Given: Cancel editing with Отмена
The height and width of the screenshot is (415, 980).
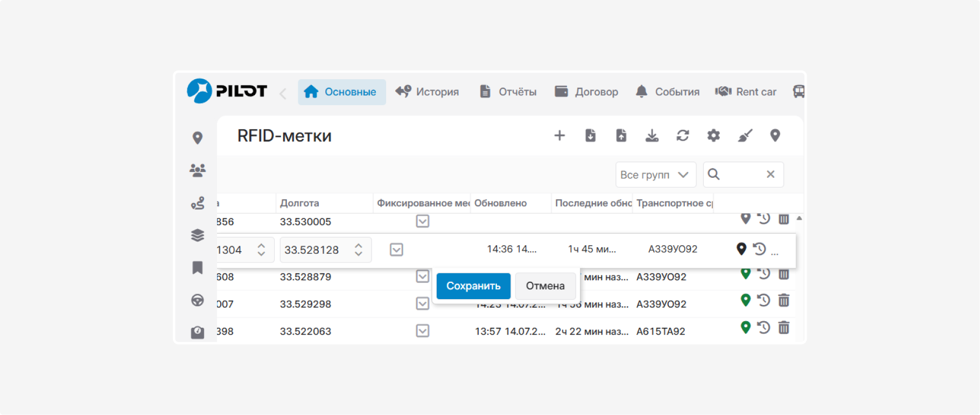Looking at the screenshot, I should tap(545, 286).
